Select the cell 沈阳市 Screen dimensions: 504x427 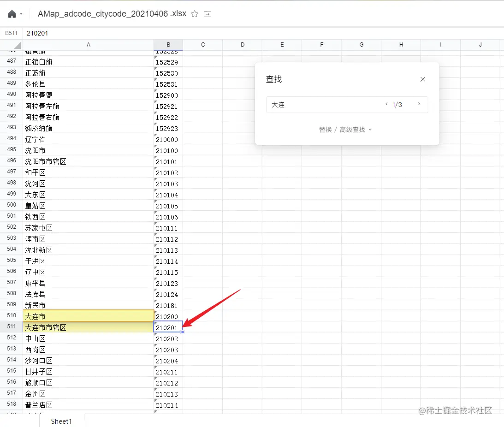tap(89, 150)
